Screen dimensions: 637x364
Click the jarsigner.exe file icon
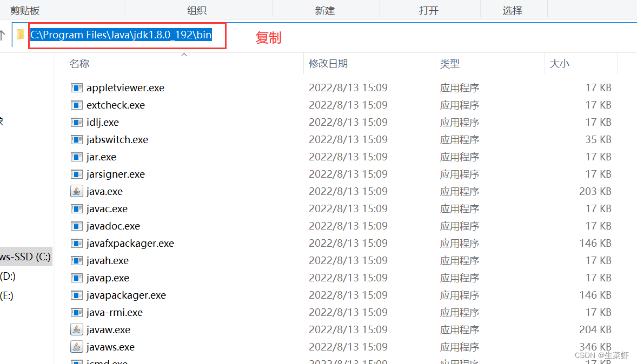pos(76,174)
